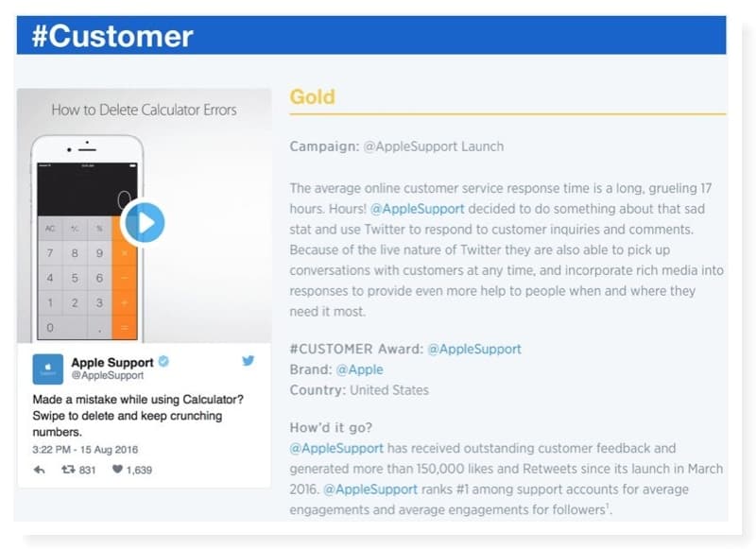The width and height of the screenshot is (756, 549).
Task: Play the calculator errors video
Action: tap(144, 223)
